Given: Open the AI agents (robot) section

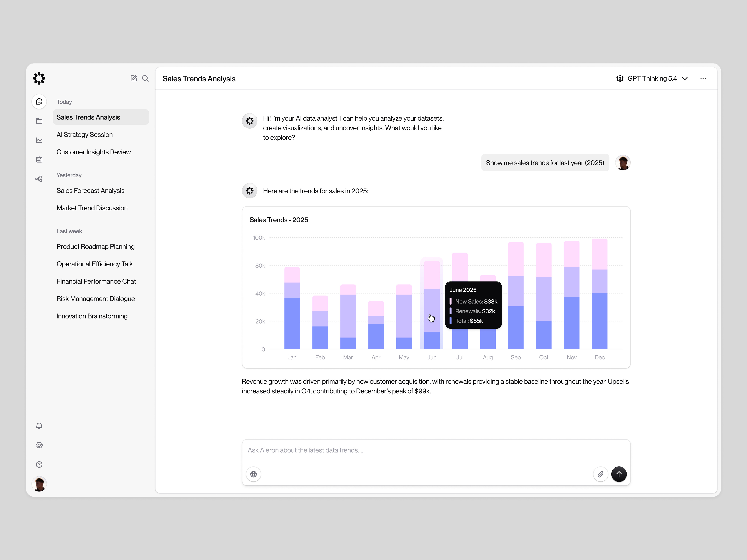Looking at the screenshot, I should (39, 159).
